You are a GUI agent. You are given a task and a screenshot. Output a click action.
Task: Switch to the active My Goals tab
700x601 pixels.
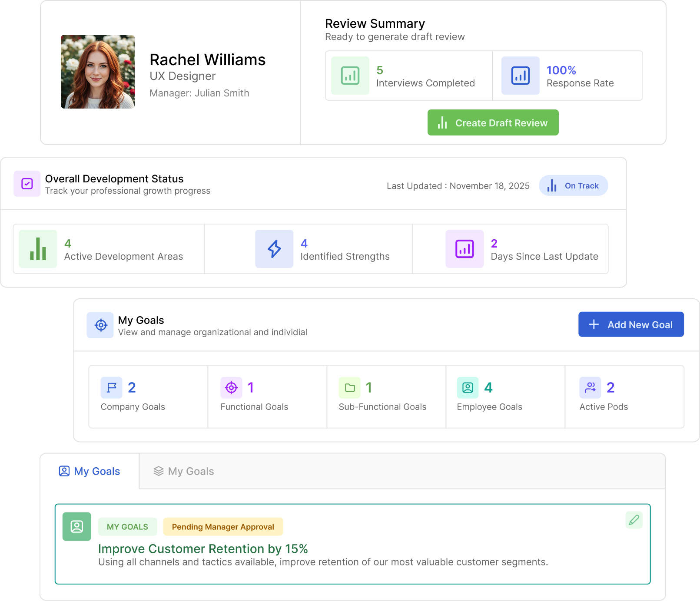90,471
